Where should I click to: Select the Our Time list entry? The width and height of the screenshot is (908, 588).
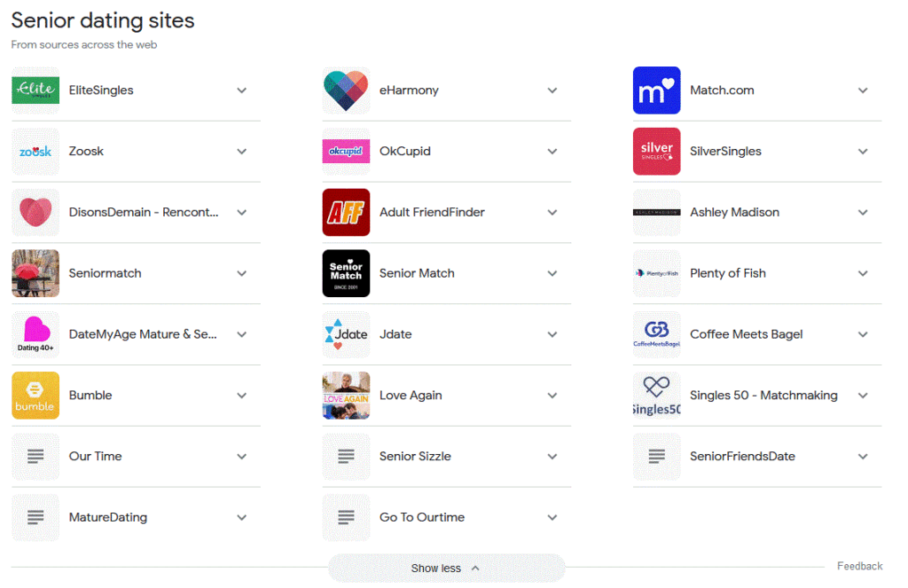coord(96,457)
